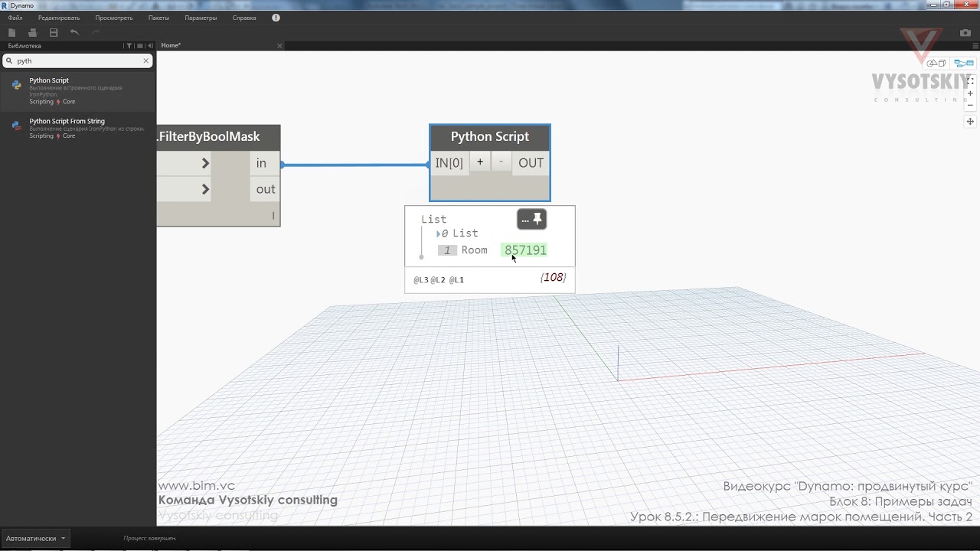Viewport: 980px width, 551px height.
Task: Click the @L2 list level label
Action: point(438,280)
